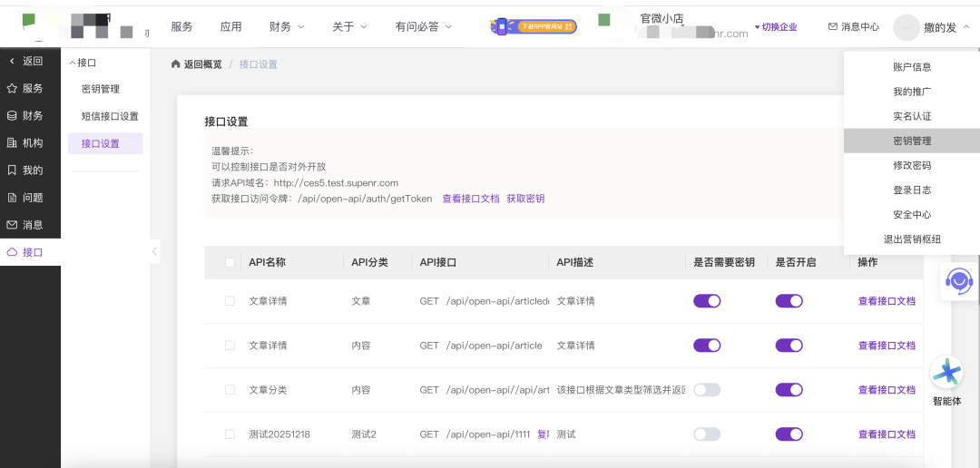This screenshot has height=468, width=980.
Task: Expand the 有问必答 dropdown menu
Action: tap(423, 27)
